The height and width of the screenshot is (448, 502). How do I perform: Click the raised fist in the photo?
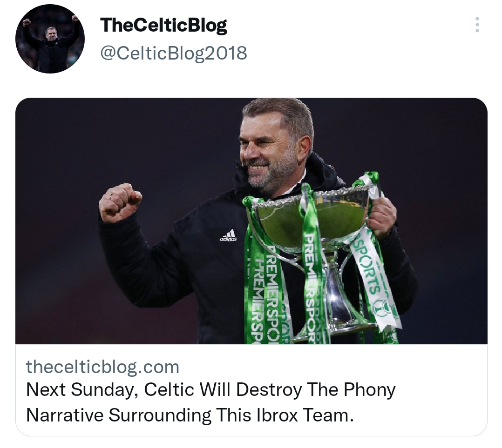[x=119, y=202]
